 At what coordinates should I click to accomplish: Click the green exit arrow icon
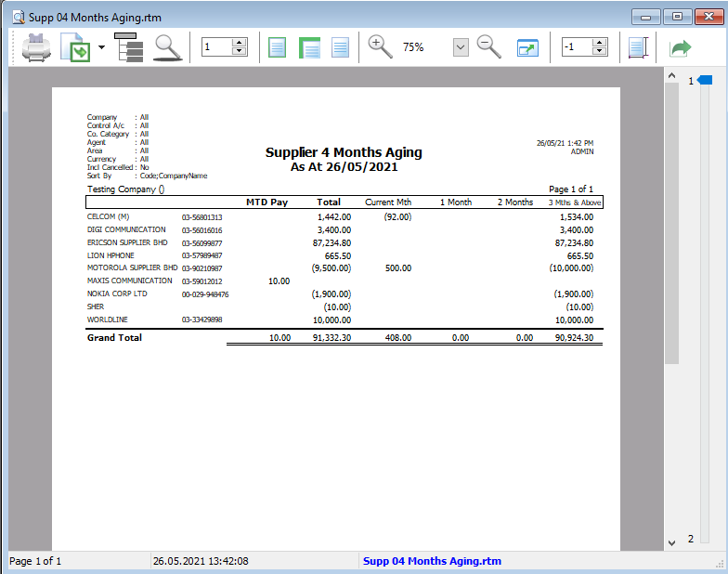pos(681,46)
